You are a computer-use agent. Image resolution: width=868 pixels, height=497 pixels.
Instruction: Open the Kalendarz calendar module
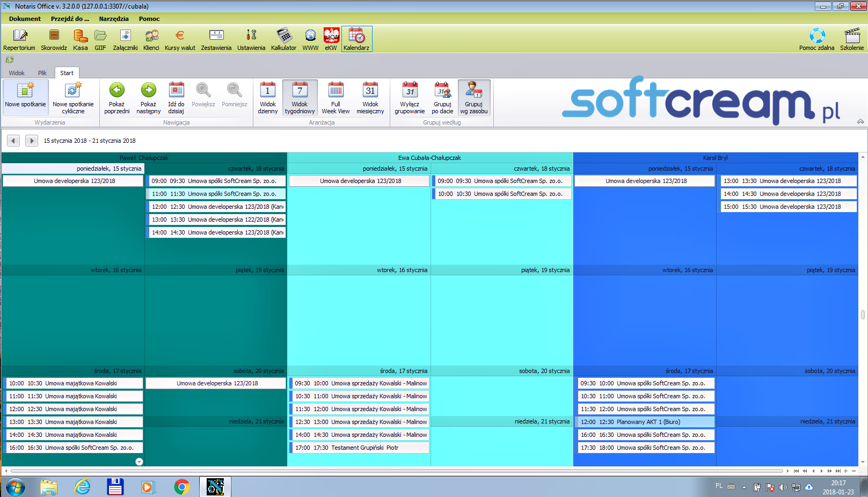356,40
